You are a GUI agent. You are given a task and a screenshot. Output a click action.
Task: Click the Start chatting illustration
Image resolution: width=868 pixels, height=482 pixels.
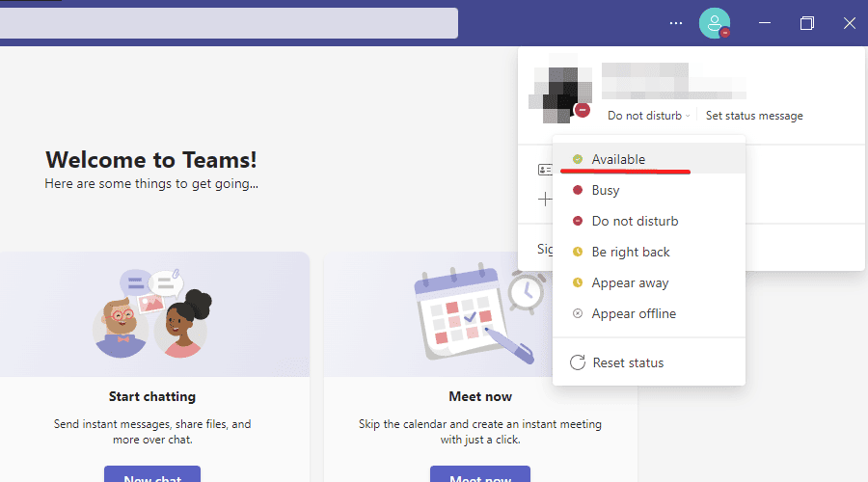(x=152, y=313)
